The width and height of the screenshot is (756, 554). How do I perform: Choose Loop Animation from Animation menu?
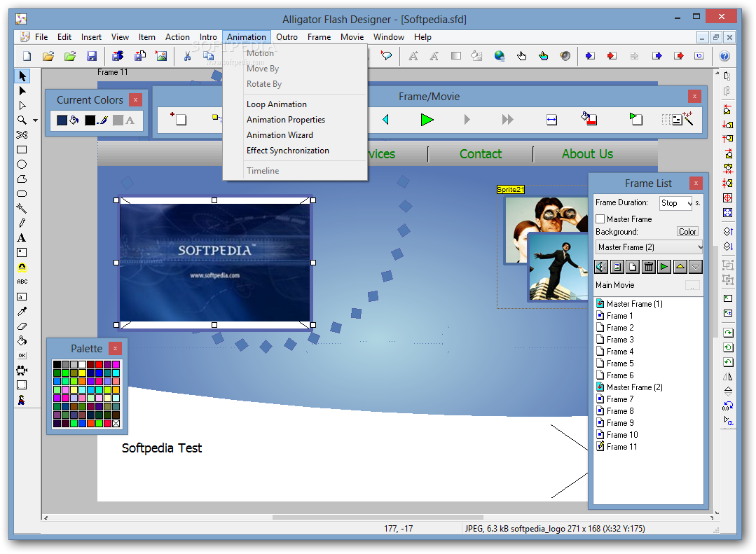point(277,104)
